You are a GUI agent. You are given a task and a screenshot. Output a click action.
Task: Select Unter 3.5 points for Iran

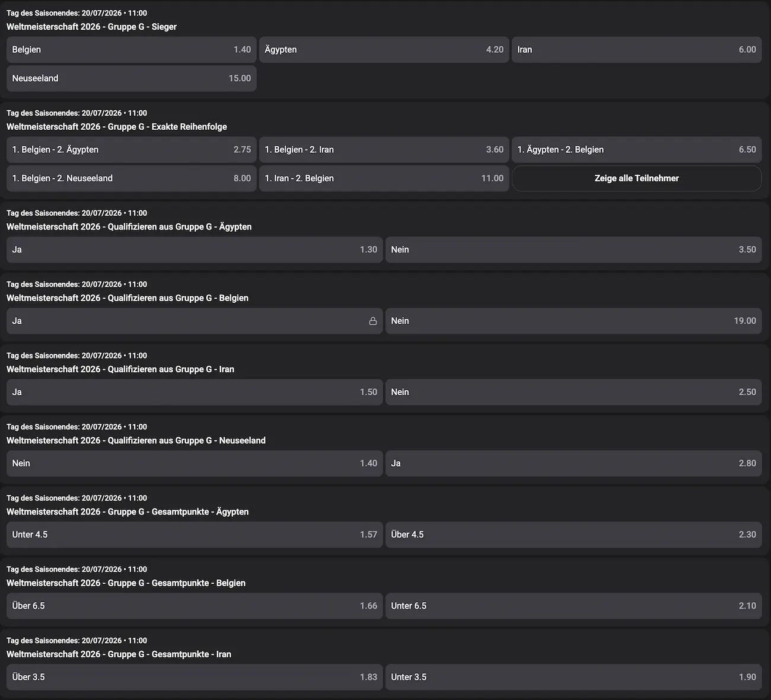[574, 677]
